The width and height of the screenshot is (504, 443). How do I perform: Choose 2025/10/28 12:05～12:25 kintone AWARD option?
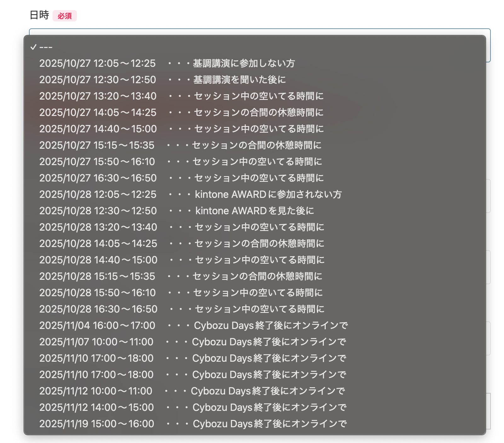tap(190, 194)
